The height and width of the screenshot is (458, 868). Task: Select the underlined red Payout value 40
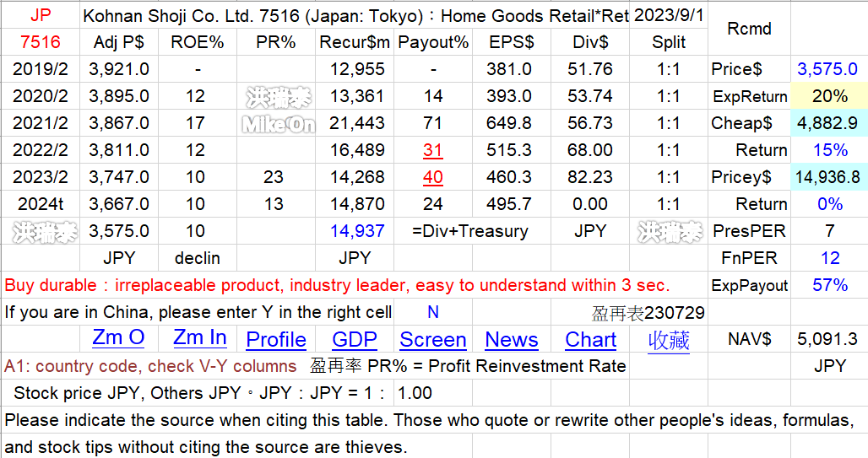[x=433, y=177]
